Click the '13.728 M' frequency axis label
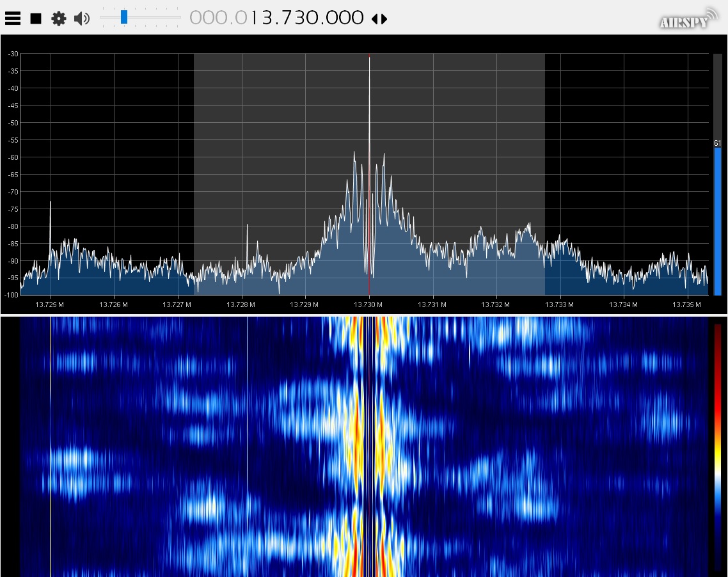This screenshot has width=728, height=577. 241,304
